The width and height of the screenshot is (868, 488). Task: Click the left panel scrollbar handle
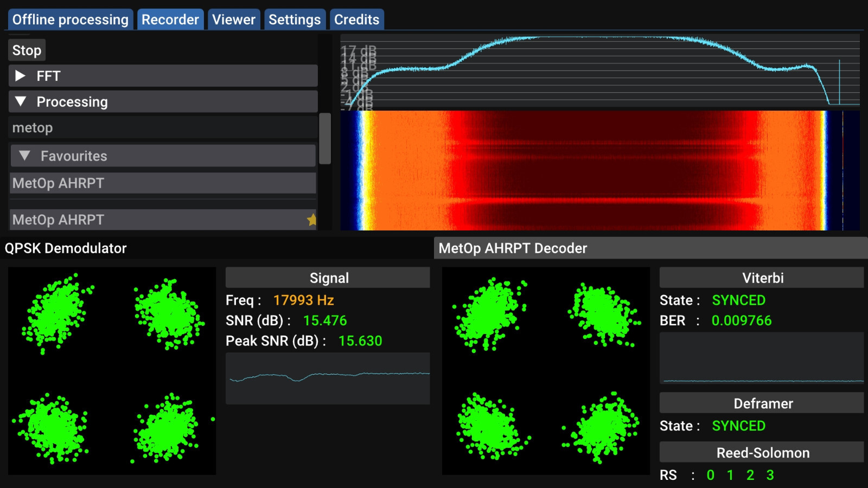click(x=325, y=138)
